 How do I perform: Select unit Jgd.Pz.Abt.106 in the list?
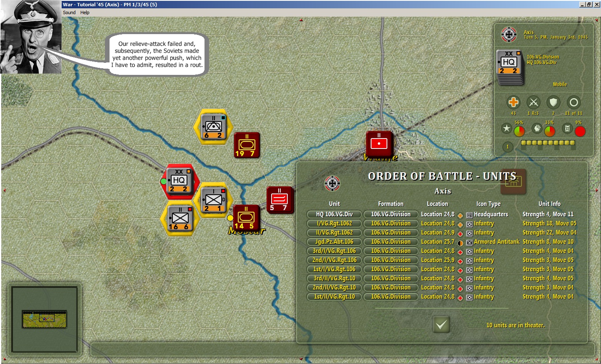tap(334, 242)
